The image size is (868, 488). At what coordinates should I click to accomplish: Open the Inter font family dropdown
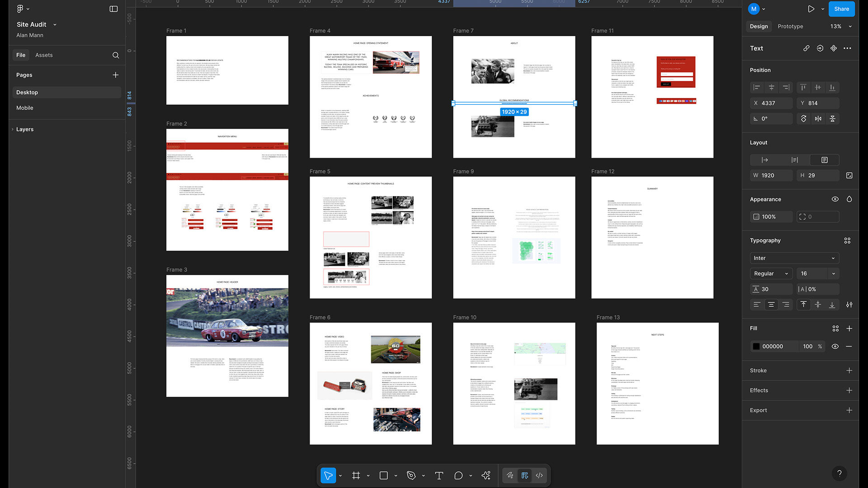click(794, 258)
